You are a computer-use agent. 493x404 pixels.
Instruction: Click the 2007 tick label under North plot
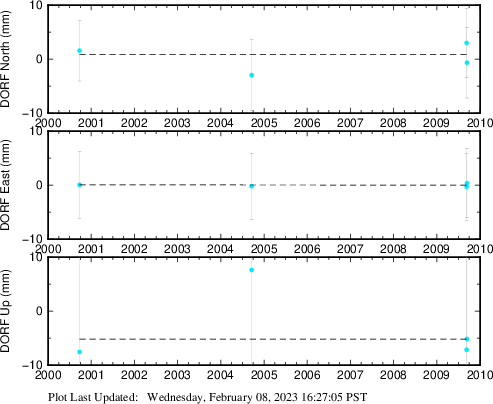click(350, 123)
